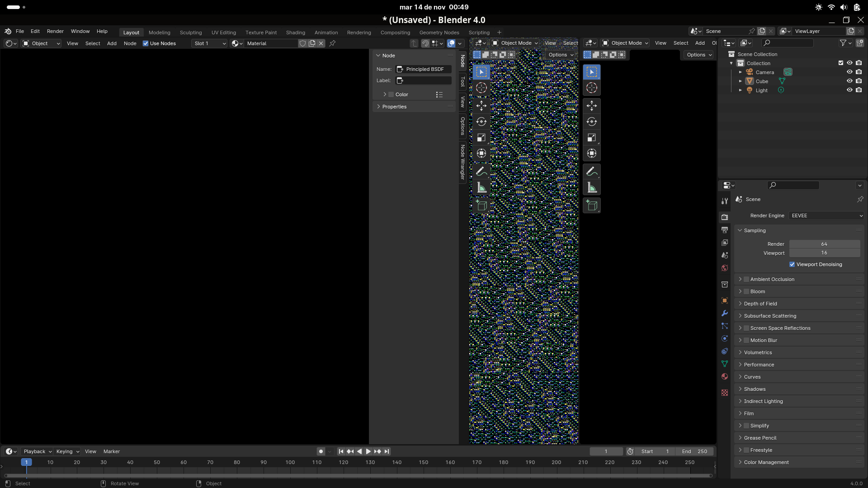Open the Modifiers properties tab

point(725,313)
